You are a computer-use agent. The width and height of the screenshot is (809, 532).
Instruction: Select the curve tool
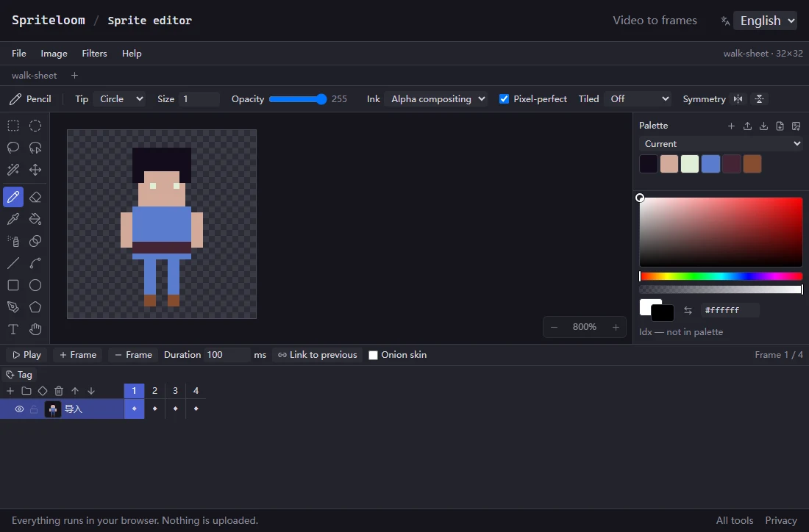pos(35,263)
